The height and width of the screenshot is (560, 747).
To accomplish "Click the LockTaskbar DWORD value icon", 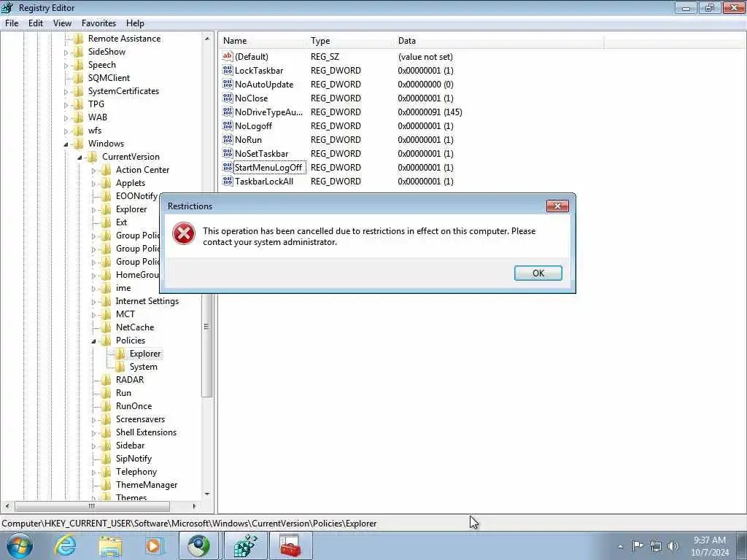I will pos(228,71).
